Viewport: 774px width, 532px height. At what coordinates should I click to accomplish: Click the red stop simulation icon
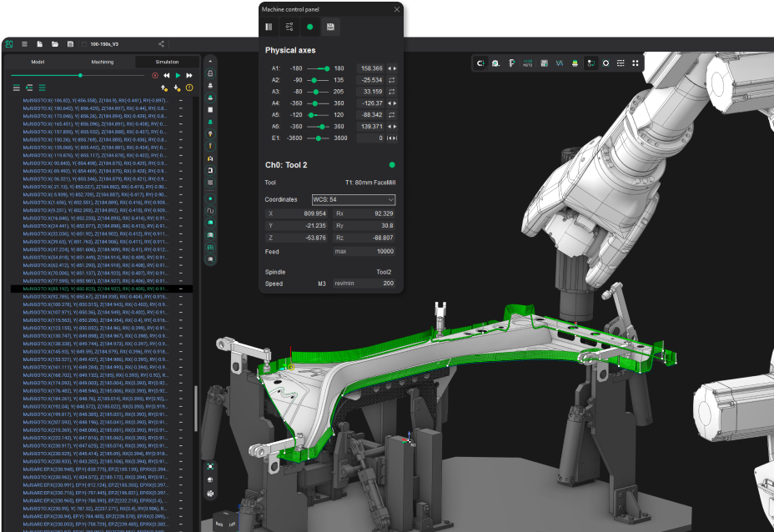155,75
